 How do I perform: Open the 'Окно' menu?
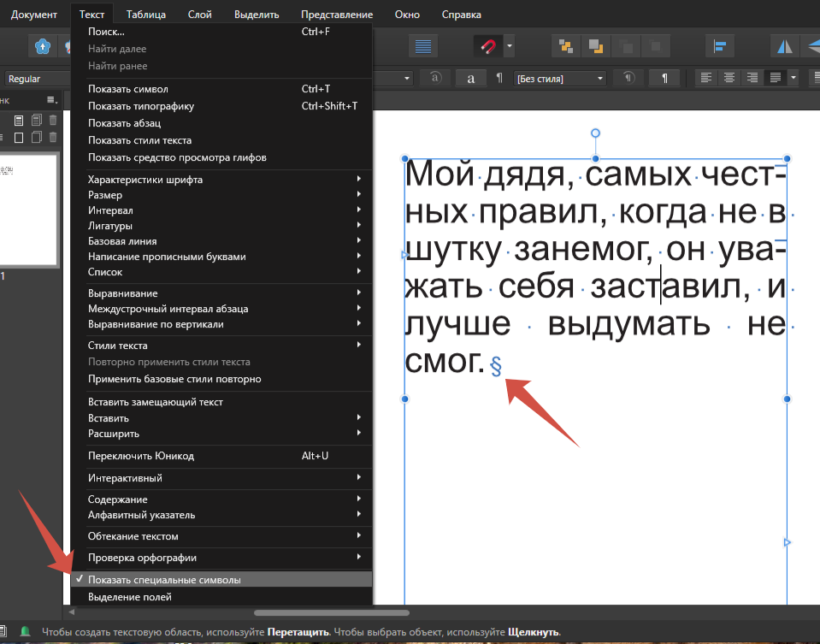click(407, 14)
